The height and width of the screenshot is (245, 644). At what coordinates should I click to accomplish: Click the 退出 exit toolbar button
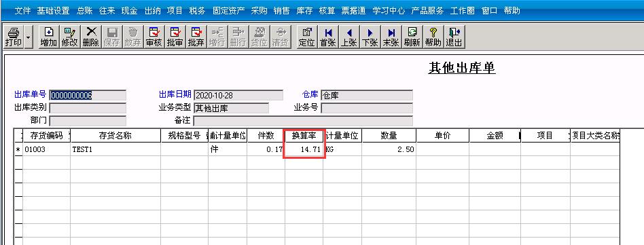454,37
